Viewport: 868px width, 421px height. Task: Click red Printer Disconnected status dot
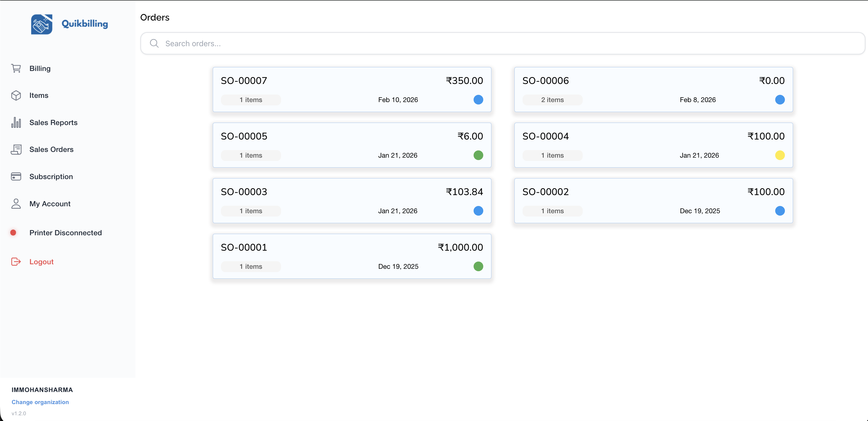coord(13,233)
